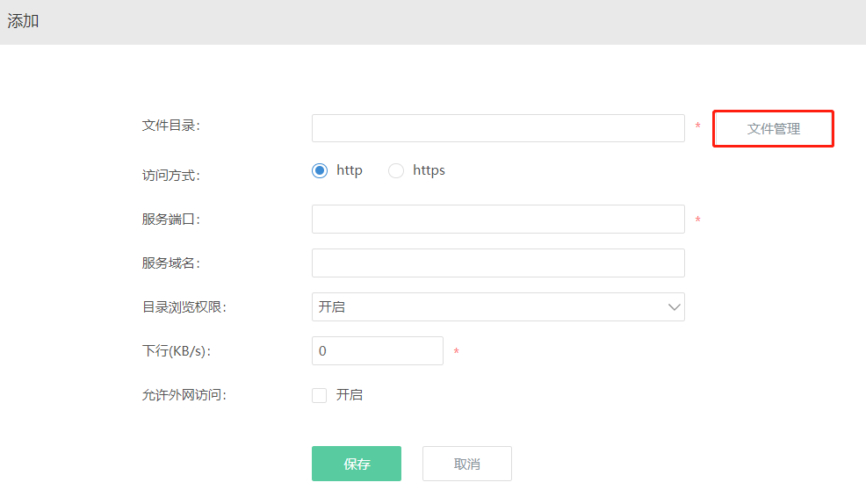Image resolution: width=866 pixels, height=504 pixels.
Task: Focus the 服务端口 text box
Action: point(498,220)
